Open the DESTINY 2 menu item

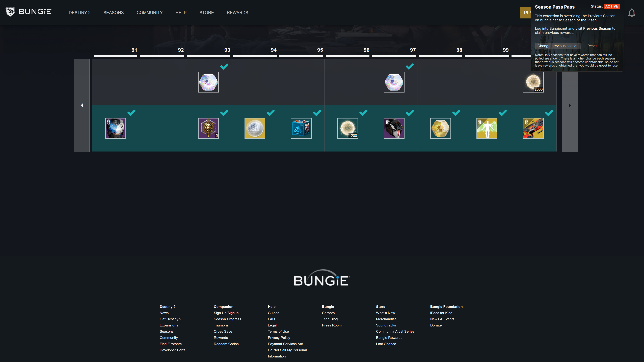[80, 12]
